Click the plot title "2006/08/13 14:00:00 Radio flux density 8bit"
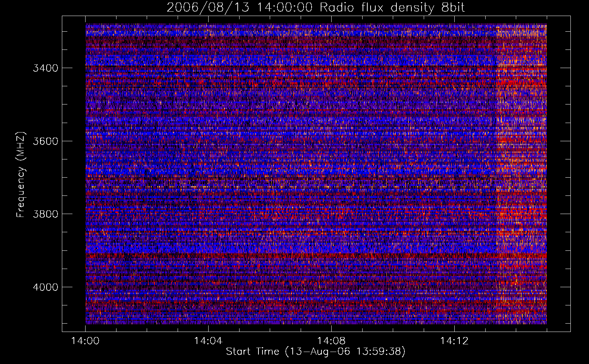Viewport: 589px width, 364px height. (316, 8)
